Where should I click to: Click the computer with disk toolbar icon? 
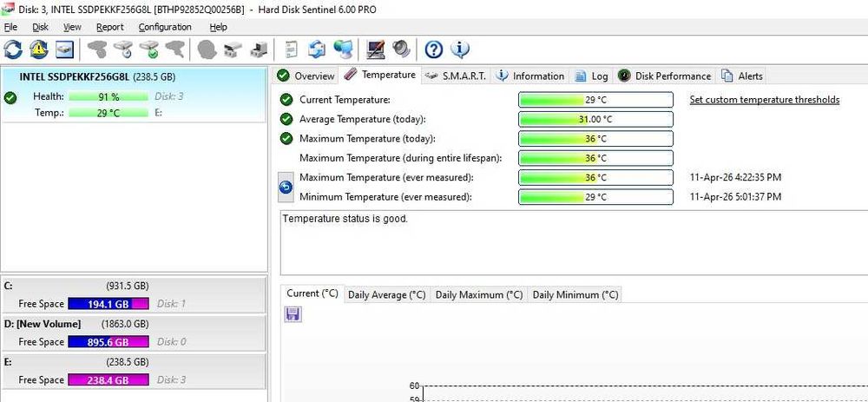(x=258, y=49)
